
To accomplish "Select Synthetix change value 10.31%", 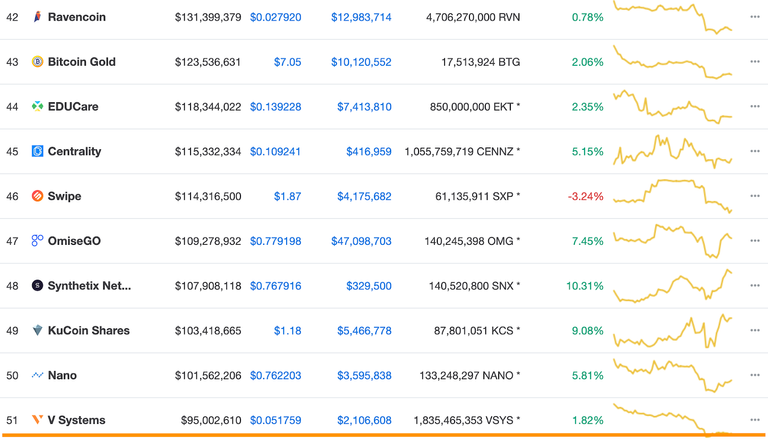I will click(585, 286).
